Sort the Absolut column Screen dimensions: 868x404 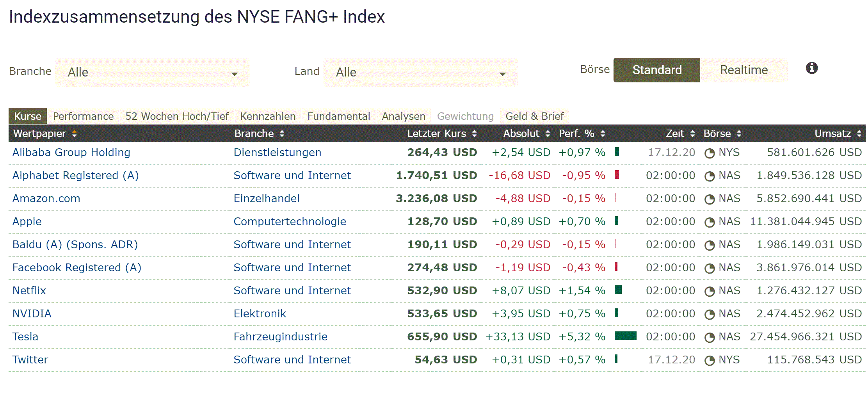click(547, 133)
